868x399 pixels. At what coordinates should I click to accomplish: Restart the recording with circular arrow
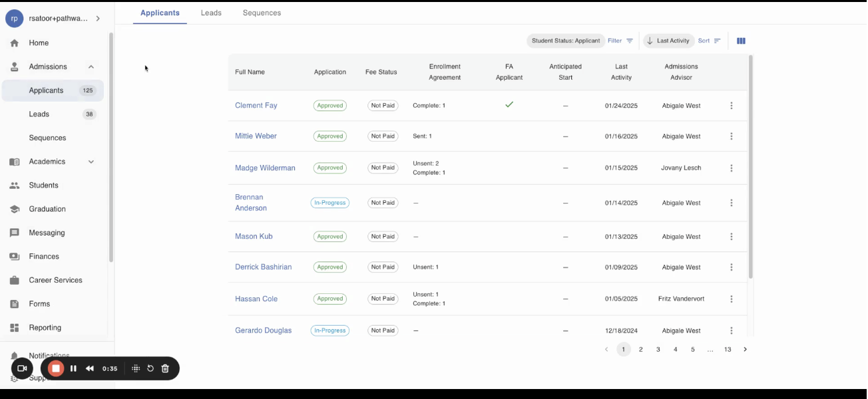tap(150, 368)
